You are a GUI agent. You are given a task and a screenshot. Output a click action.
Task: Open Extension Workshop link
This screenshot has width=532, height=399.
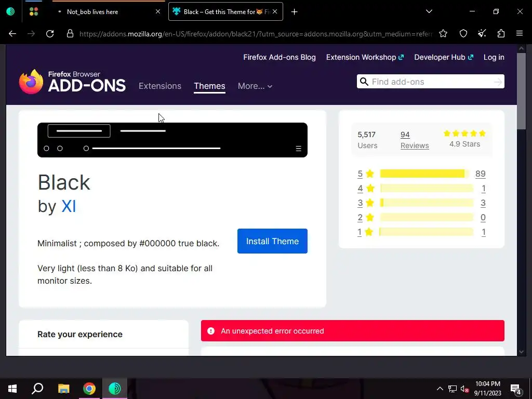pos(365,57)
